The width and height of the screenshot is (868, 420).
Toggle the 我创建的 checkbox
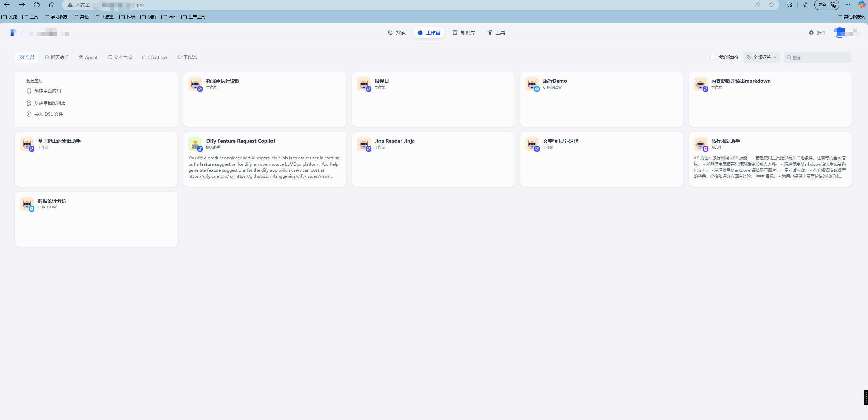click(713, 57)
